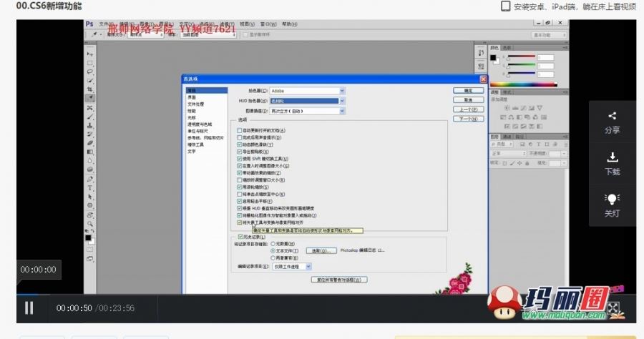Select the highlighted Eyedropper tool
The width and height of the screenshot is (644, 339).
pos(89,98)
